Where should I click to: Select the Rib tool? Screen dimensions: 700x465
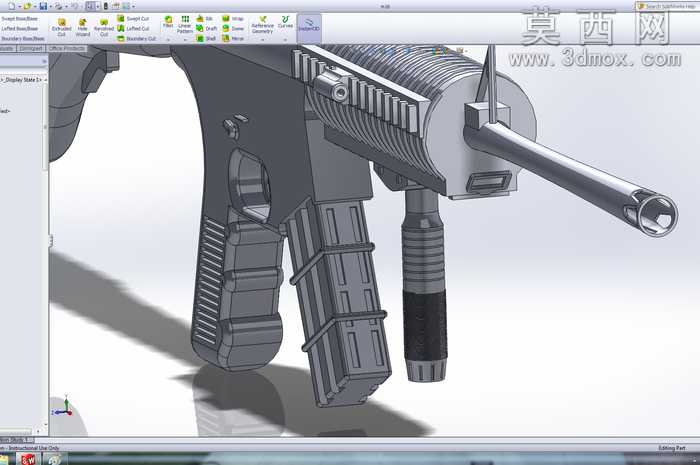(x=204, y=18)
